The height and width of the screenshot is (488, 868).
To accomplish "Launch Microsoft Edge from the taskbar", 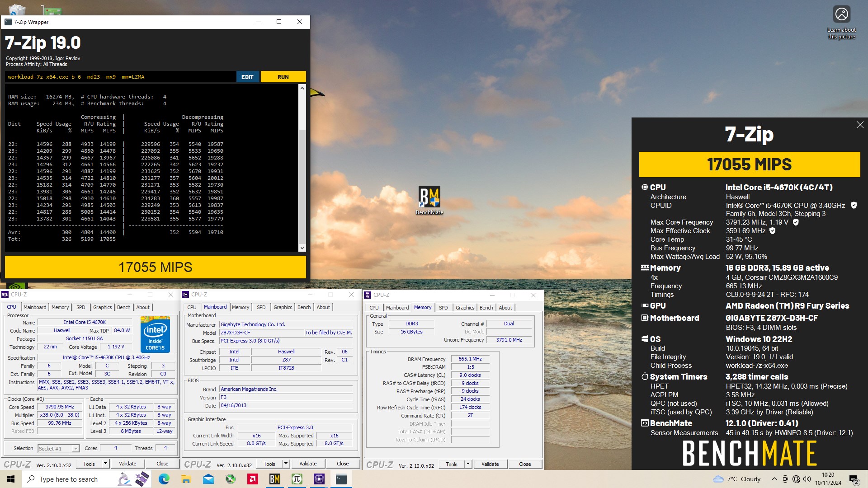I will coord(164,479).
